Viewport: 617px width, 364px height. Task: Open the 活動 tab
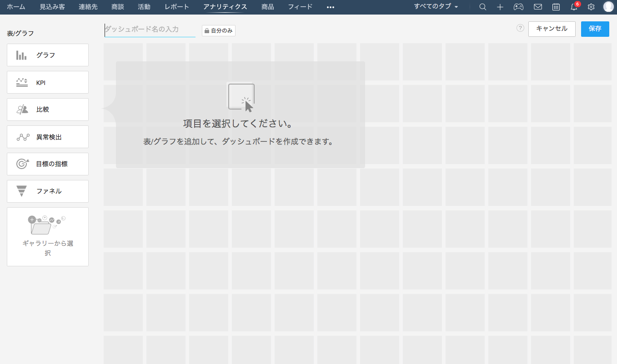click(x=144, y=7)
